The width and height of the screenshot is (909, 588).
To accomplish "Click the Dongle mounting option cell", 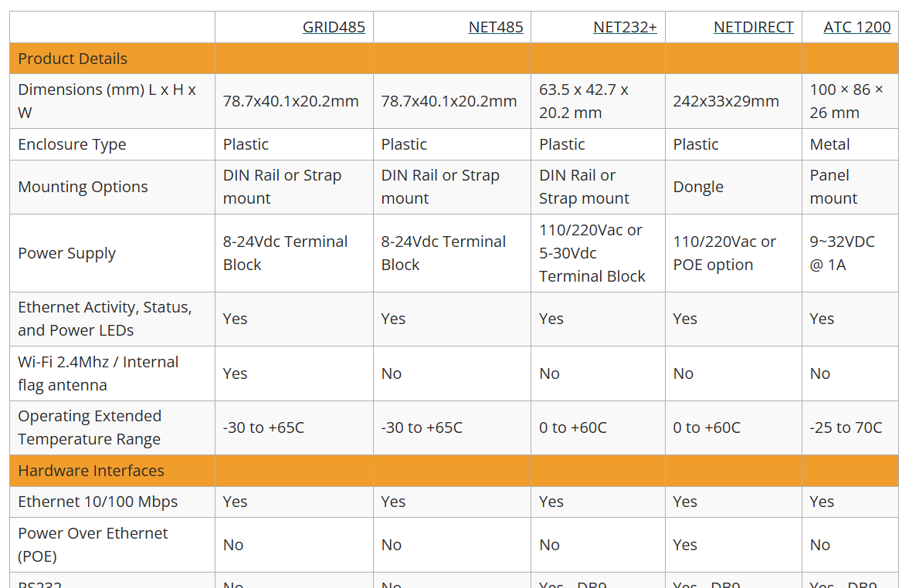I will (x=734, y=187).
